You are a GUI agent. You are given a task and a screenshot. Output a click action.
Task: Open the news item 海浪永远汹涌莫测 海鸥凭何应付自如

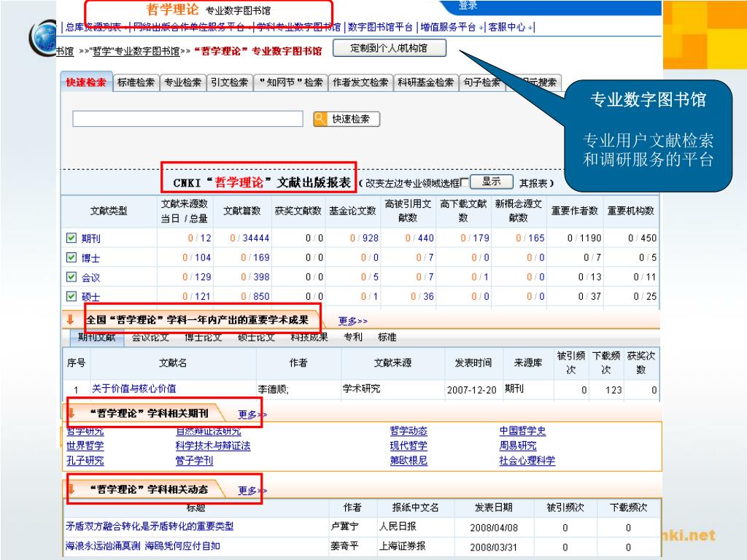tap(142, 545)
